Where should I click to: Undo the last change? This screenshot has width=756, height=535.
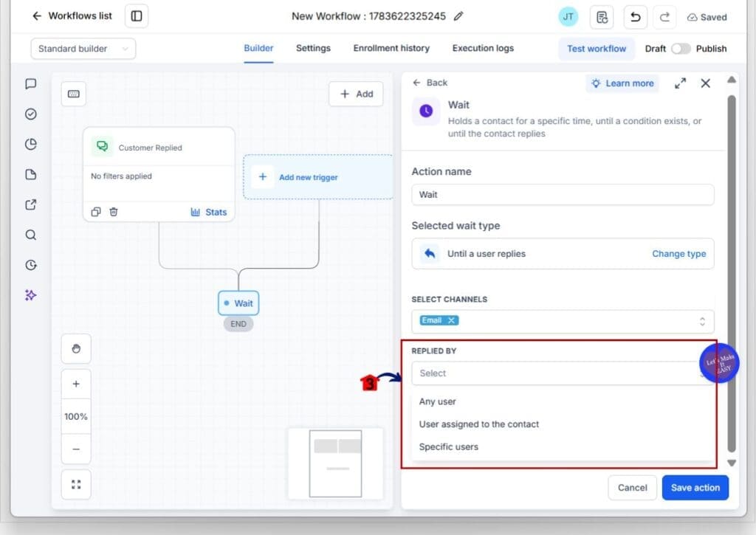(636, 18)
